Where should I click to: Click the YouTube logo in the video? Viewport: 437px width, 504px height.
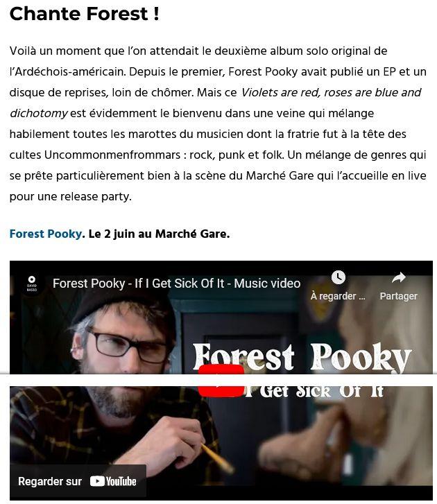click(113, 481)
